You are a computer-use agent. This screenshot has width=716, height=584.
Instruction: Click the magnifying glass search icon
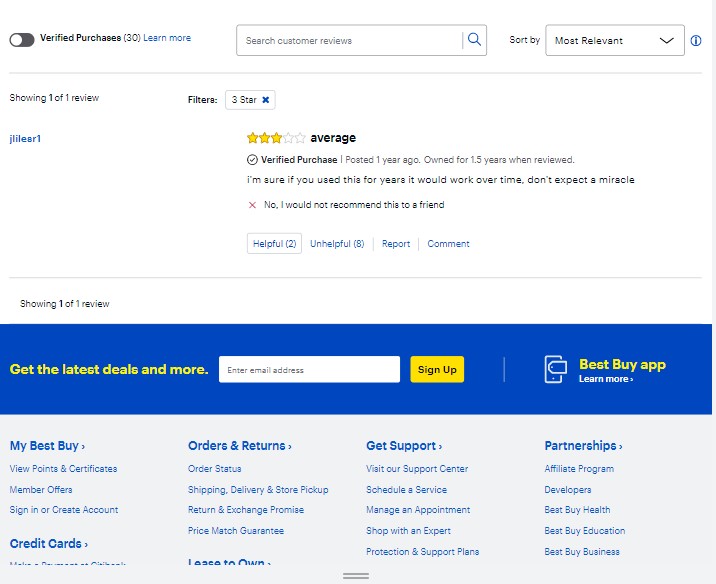pyautogui.click(x=474, y=40)
